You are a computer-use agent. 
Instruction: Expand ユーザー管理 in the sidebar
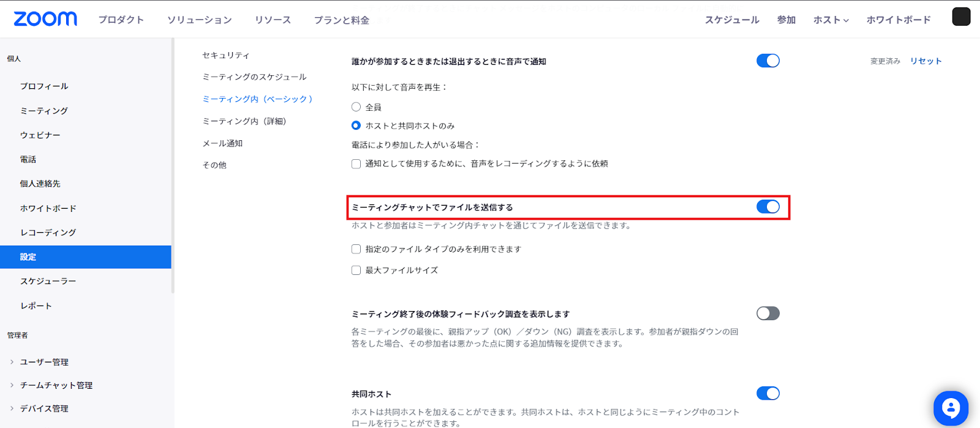pyautogui.click(x=44, y=362)
